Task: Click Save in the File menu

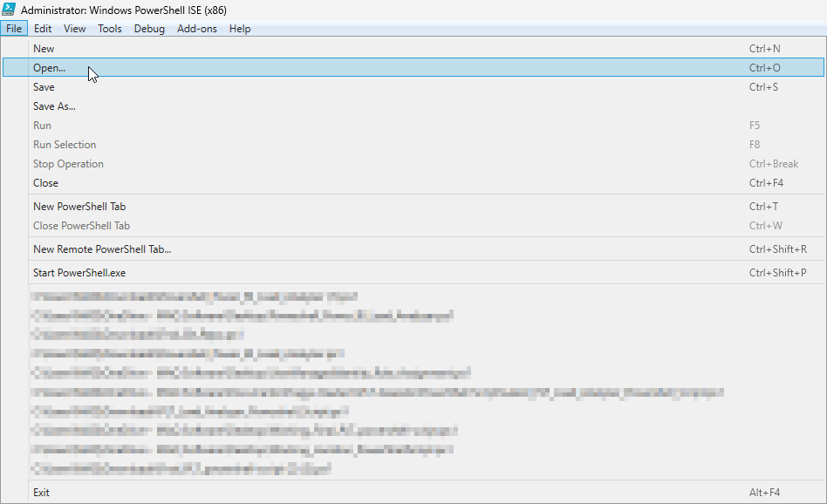Action: coord(44,87)
